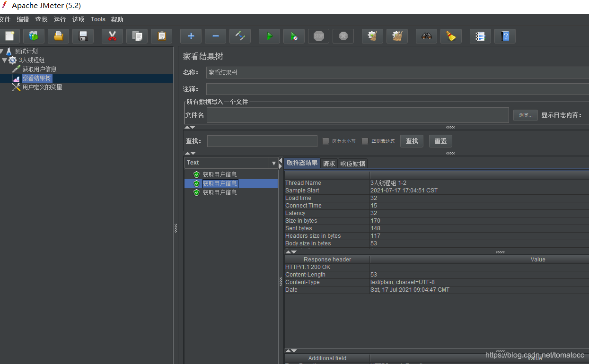
Task: Save the test plan with floppy icon
Action: (x=83, y=36)
